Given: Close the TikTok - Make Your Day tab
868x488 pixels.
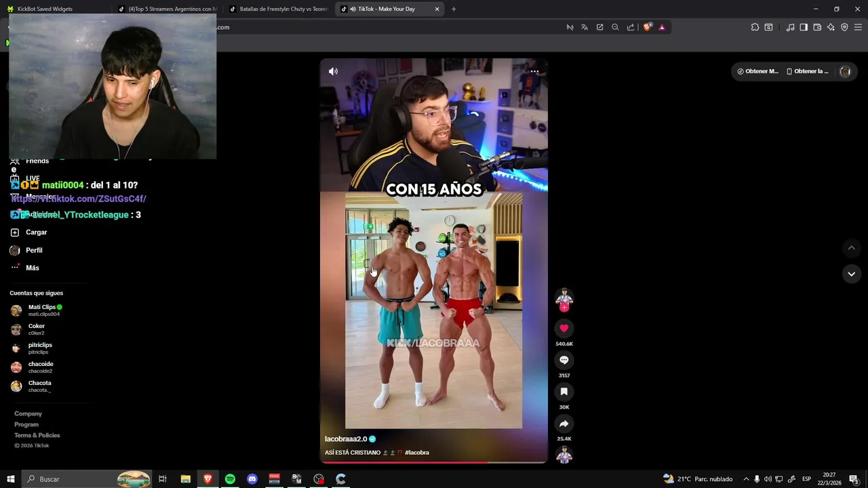Looking at the screenshot, I should point(437,9).
